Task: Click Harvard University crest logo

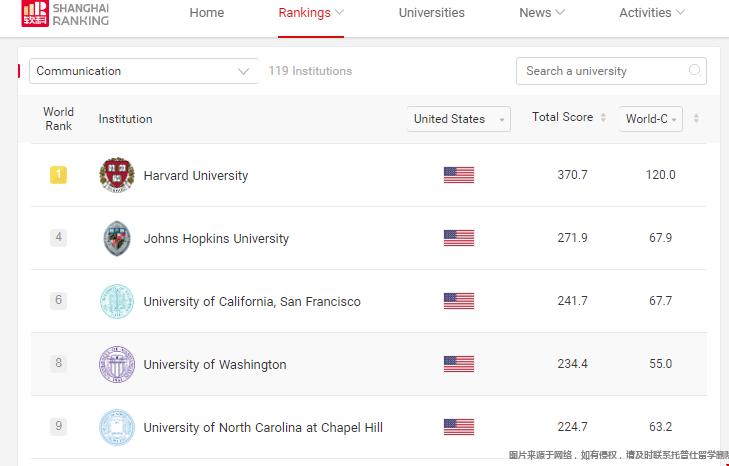Action: [x=117, y=175]
